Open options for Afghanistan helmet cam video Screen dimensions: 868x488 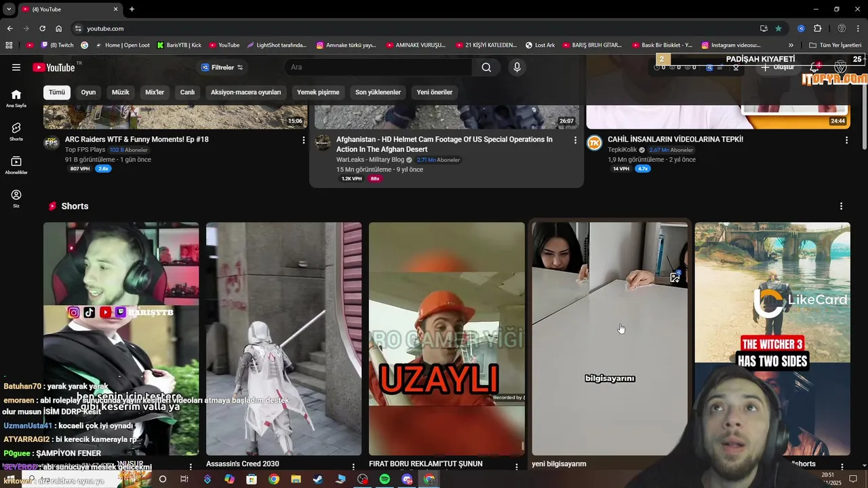pos(575,140)
